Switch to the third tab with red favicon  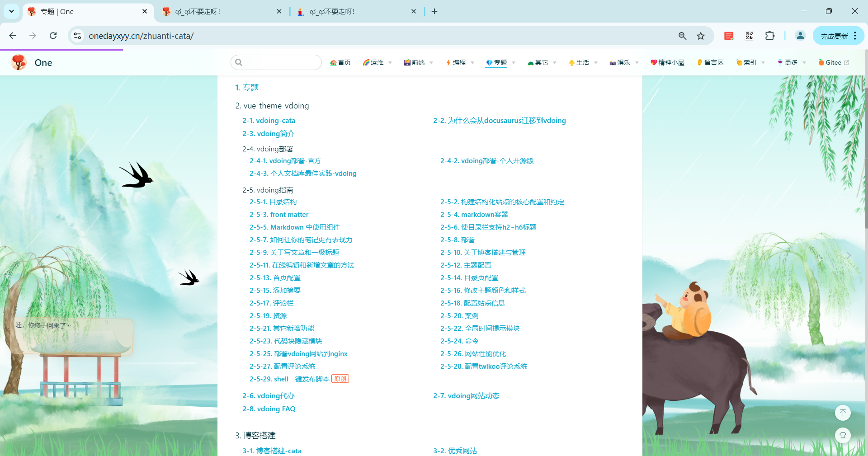click(356, 11)
